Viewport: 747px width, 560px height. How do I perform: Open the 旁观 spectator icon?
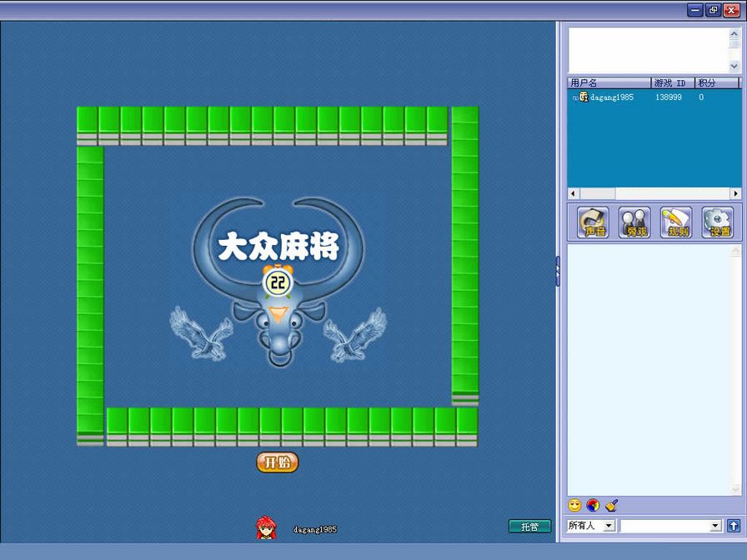[634, 222]
